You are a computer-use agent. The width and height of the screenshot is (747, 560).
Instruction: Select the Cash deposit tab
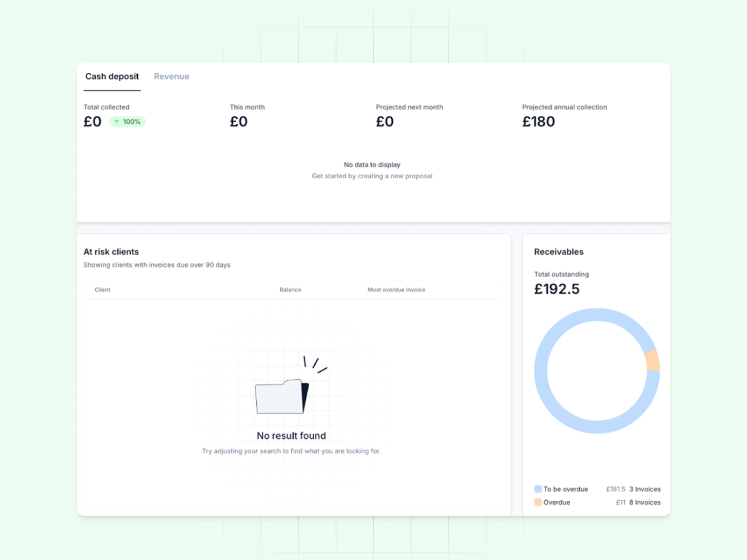[x=112, y=76]
